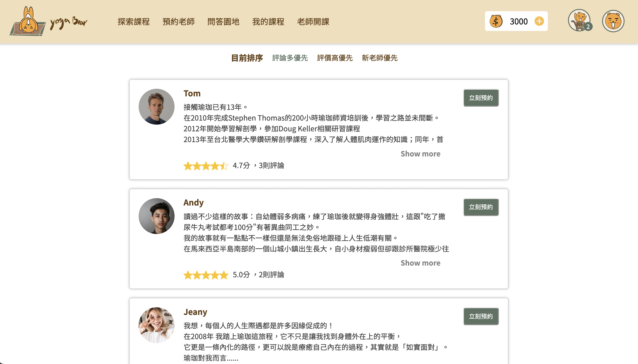This screenshot has width=638, height=364.
Task: Click Andy's five-star rating
Action: point(206,275)
